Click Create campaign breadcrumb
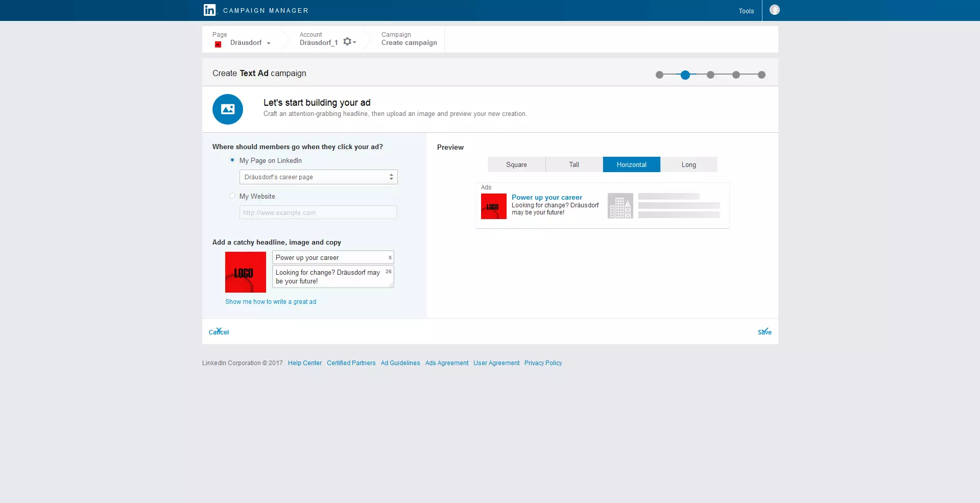980x503 pixels. click(x=409, y=43)
